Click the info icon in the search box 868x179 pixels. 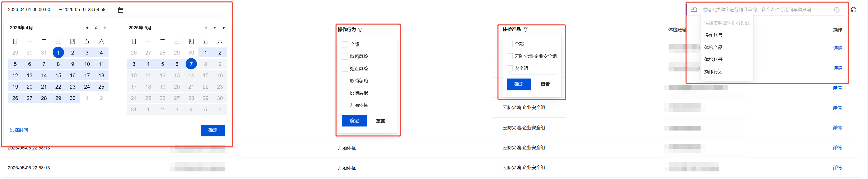[837, 10]
